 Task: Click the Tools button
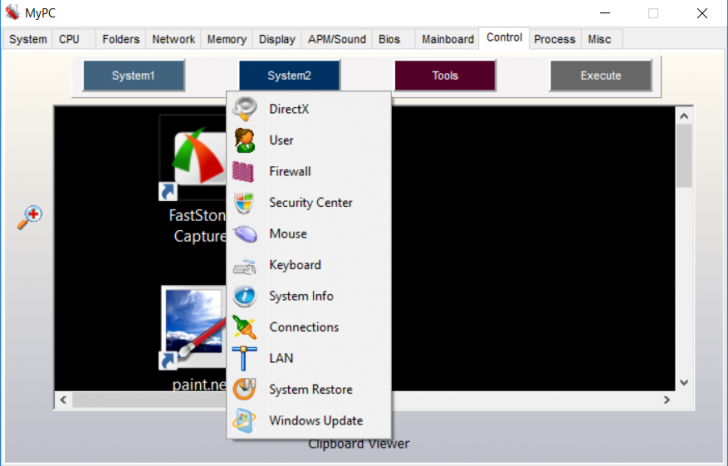pyautogui.click(x=445, y=76)
